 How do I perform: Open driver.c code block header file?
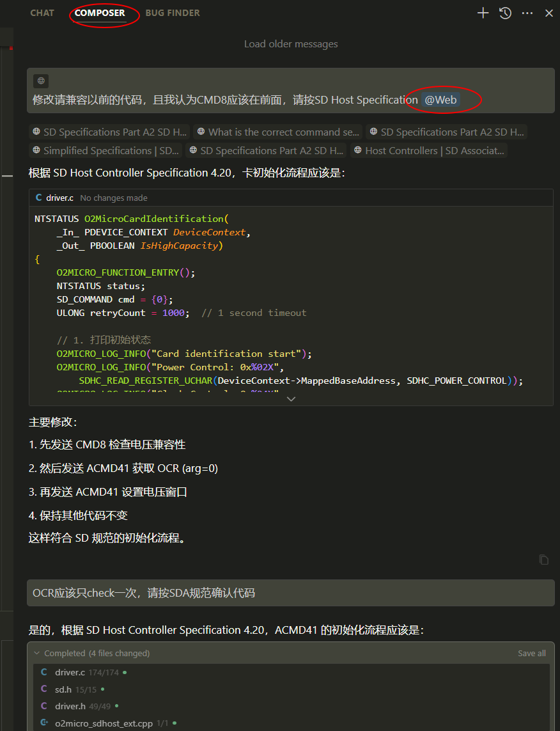point(59,198)
